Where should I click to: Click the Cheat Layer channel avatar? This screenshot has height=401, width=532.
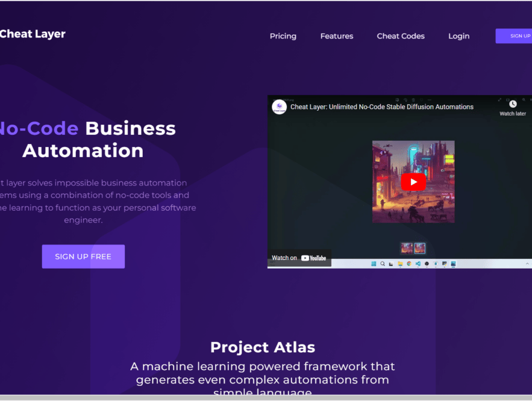[279, 107]
